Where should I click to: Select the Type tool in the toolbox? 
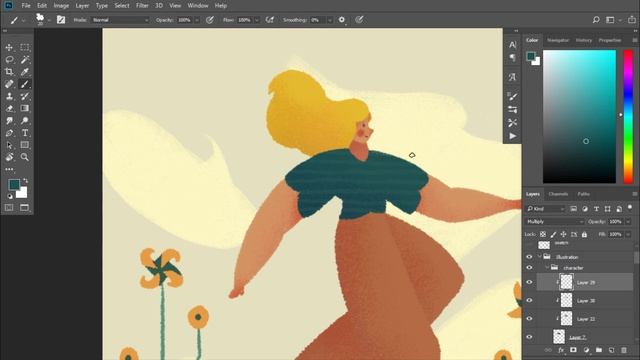[x=25, y=133]
